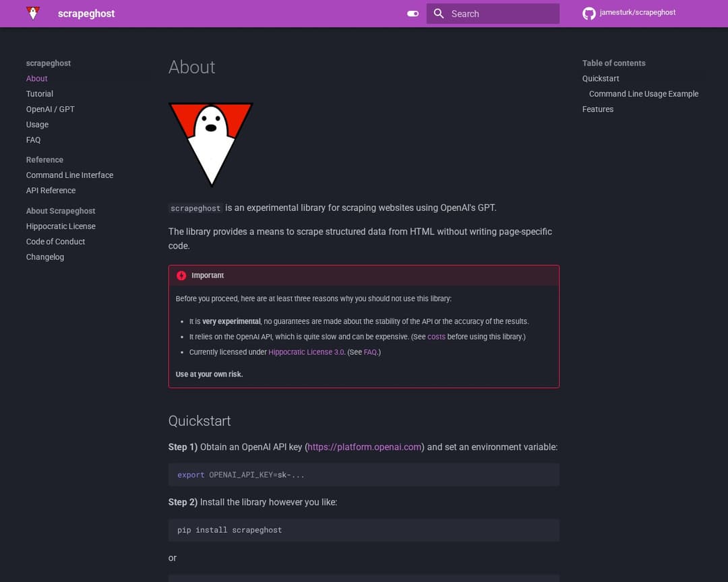Toggle the dark/light color scheme switch
Image resolution: width=728 pixels, height=582 pixels.
point(413,13)
